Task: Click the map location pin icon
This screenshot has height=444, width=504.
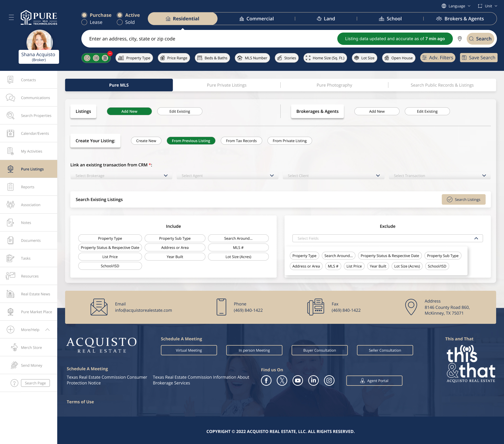Action: click(x=460, y=39)
